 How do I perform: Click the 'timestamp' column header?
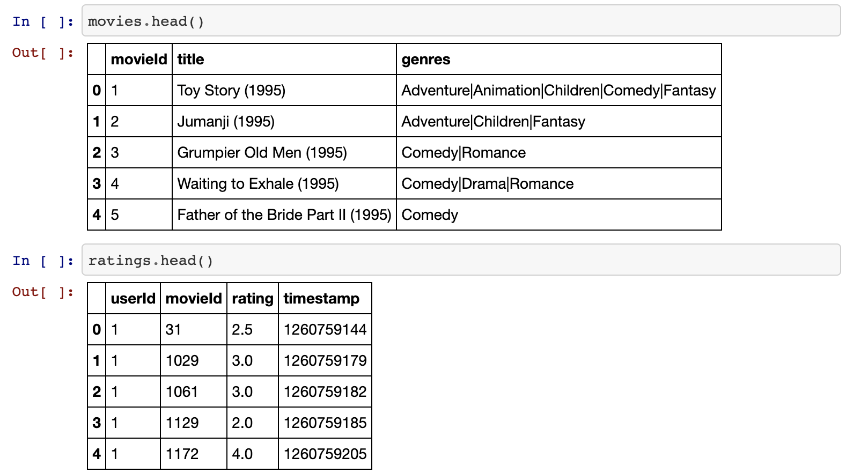(x=321, y=299)
